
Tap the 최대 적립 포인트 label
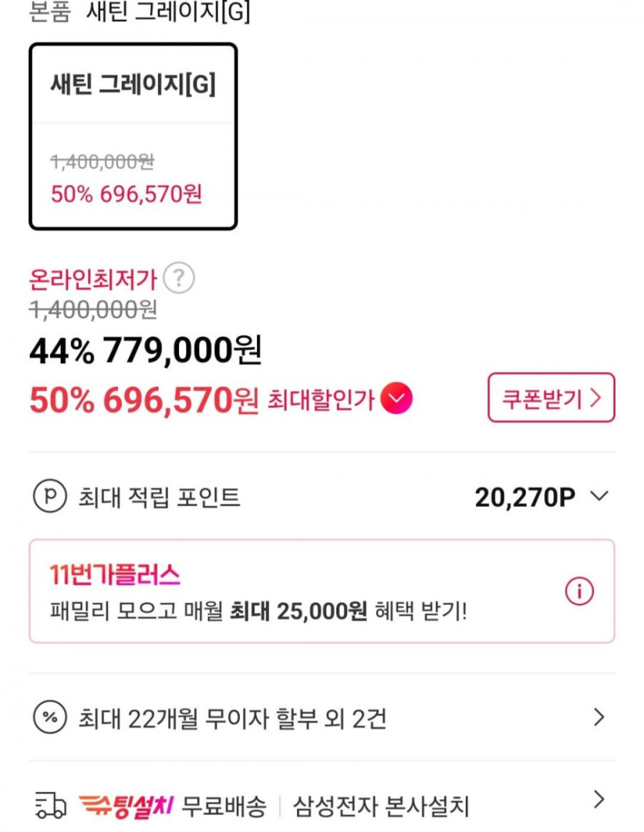(160, 497)
